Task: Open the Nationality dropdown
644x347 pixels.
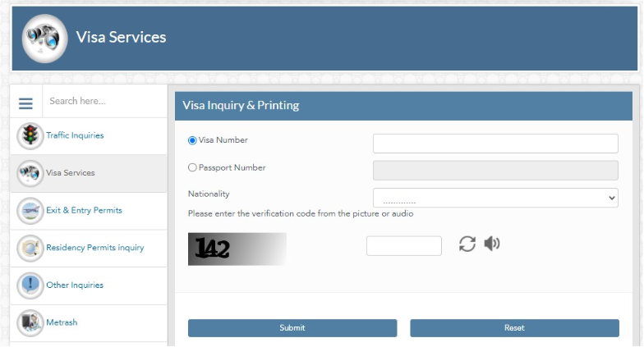Action: (495, 198)
